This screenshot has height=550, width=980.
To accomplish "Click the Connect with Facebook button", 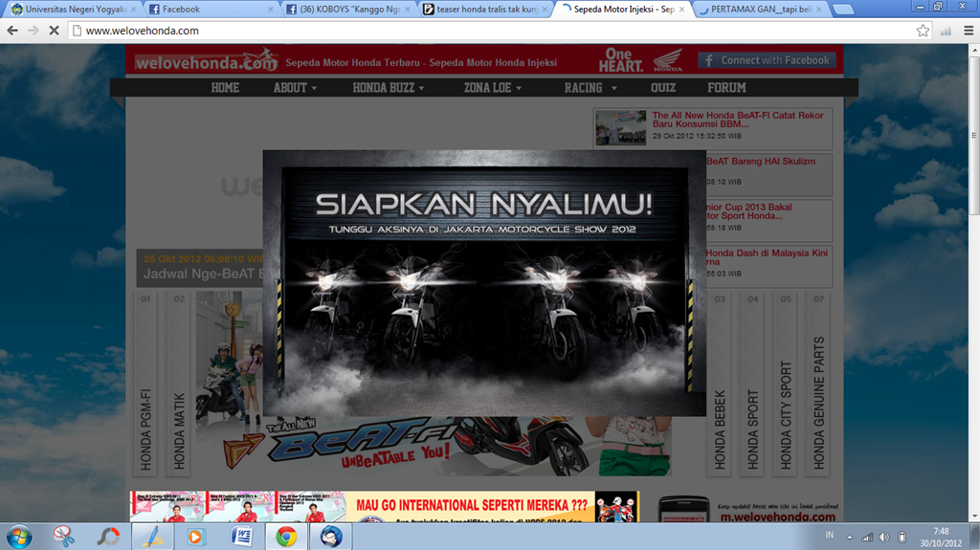I will coord(767,60).
